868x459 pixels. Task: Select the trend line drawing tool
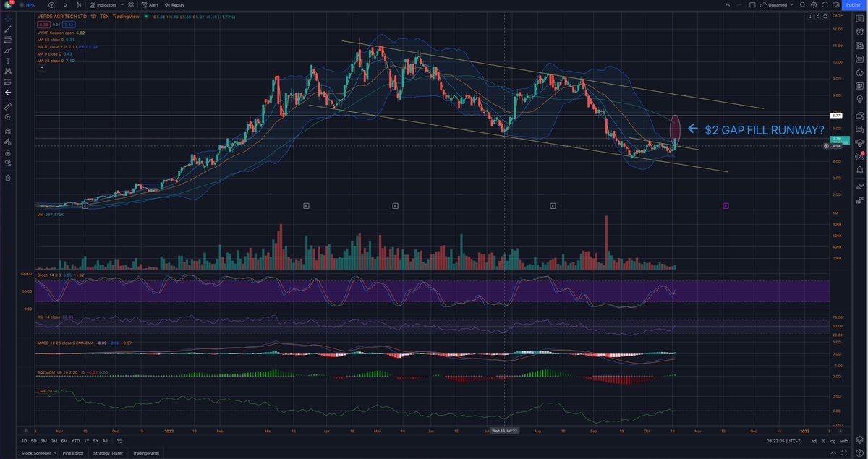coord(8,30)
